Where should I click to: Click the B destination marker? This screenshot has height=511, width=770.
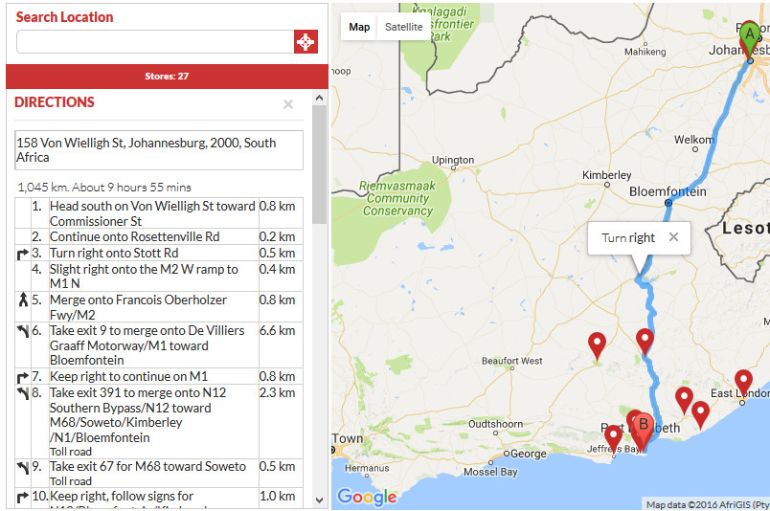[643, 431]
